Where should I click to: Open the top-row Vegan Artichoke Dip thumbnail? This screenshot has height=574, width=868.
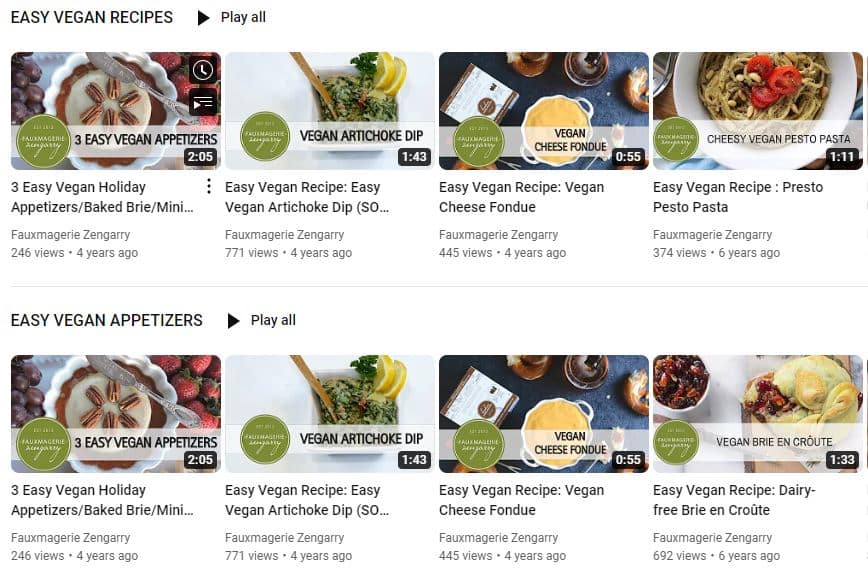pyautogui.click(x=330, y=111)
